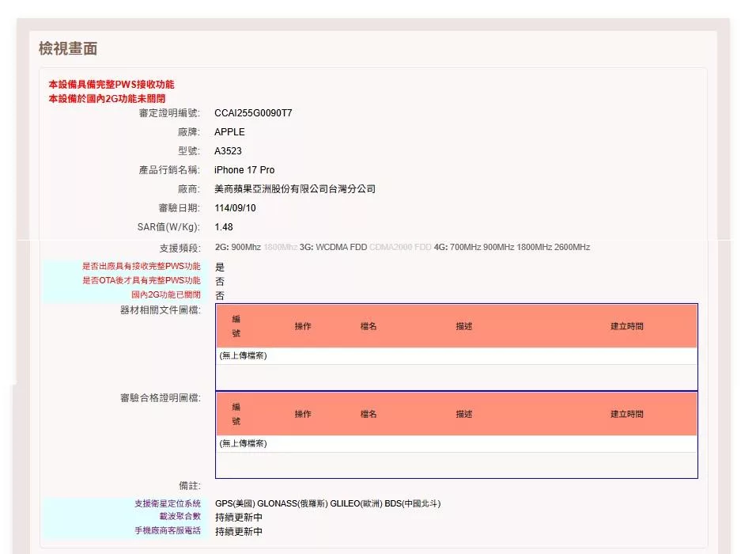Screen dimensions: 756x554
Task: Click the 檢視畫面 page heading
Action: pos(68,49)
